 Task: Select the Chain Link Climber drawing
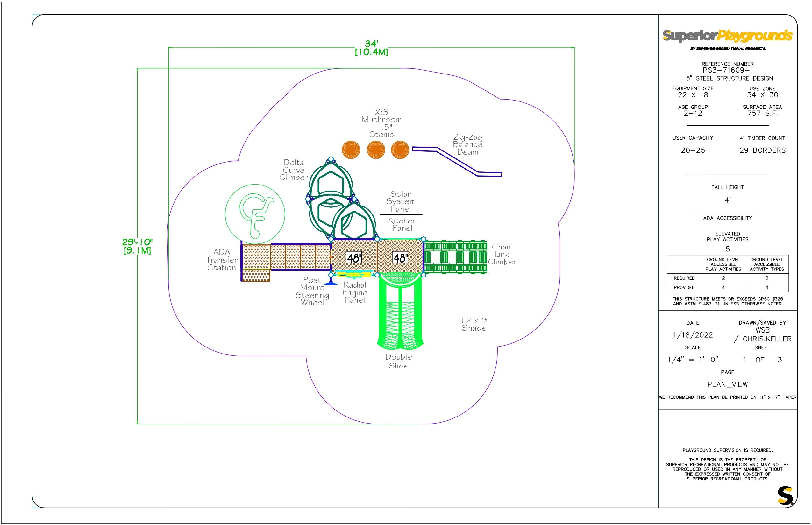(x=455, y=257)
